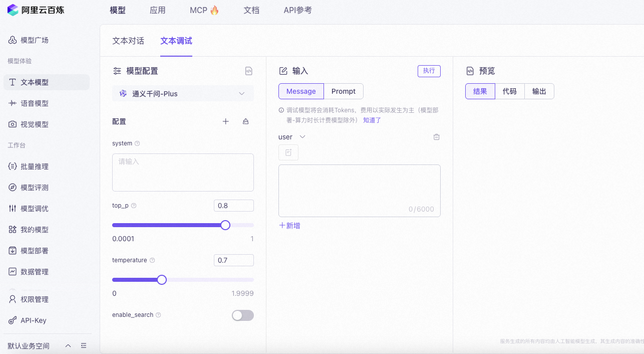Delete the user message with trash icon
Image resolution: width=644 pixels, height=354 pixels.
pyautogui.click(x=436, y=137)
